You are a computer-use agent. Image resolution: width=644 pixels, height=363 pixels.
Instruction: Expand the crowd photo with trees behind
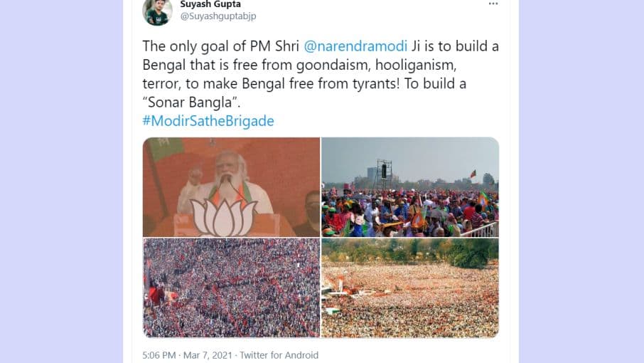pos(410,288)
